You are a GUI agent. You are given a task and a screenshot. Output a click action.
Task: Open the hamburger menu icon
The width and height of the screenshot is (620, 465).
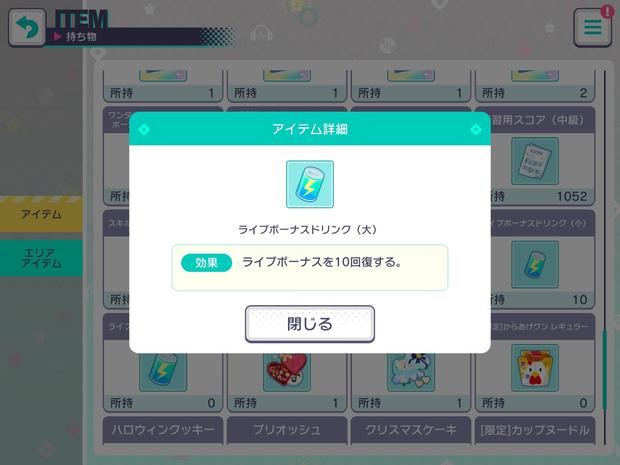click(x=592, y=28)
